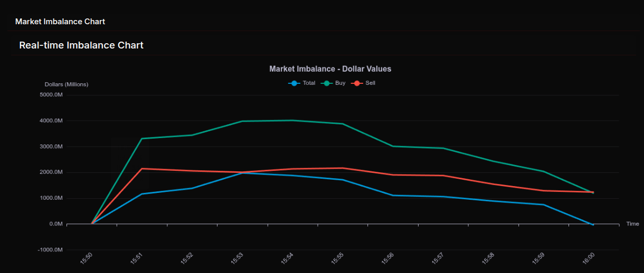
Task: Click the Total line point at 15:53
Action: (242, 173)
